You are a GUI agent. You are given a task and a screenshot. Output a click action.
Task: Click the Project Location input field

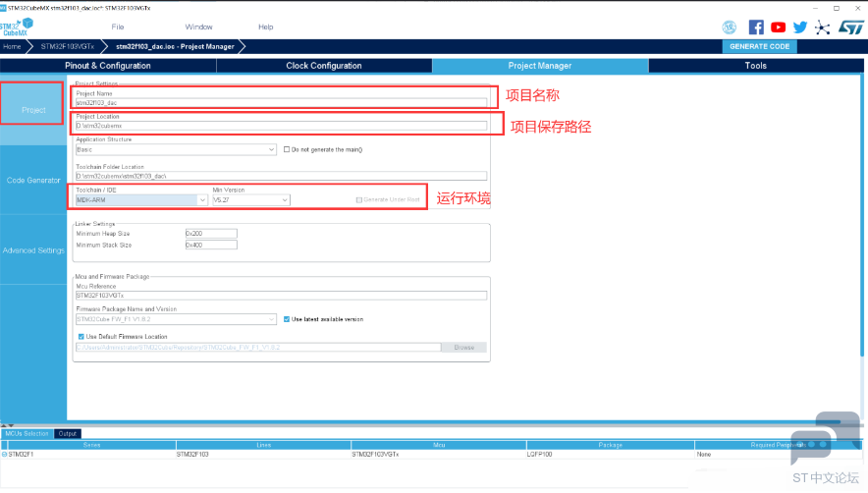pos(281,126)
